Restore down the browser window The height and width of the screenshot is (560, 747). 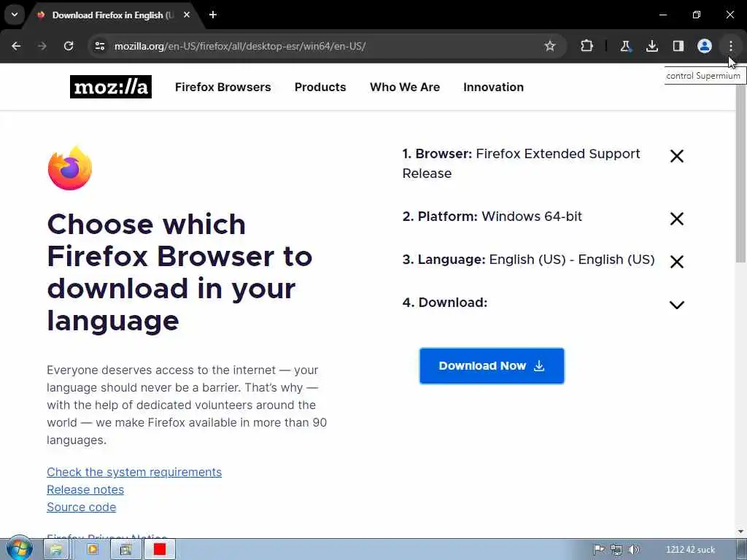[x=696, y=15]
